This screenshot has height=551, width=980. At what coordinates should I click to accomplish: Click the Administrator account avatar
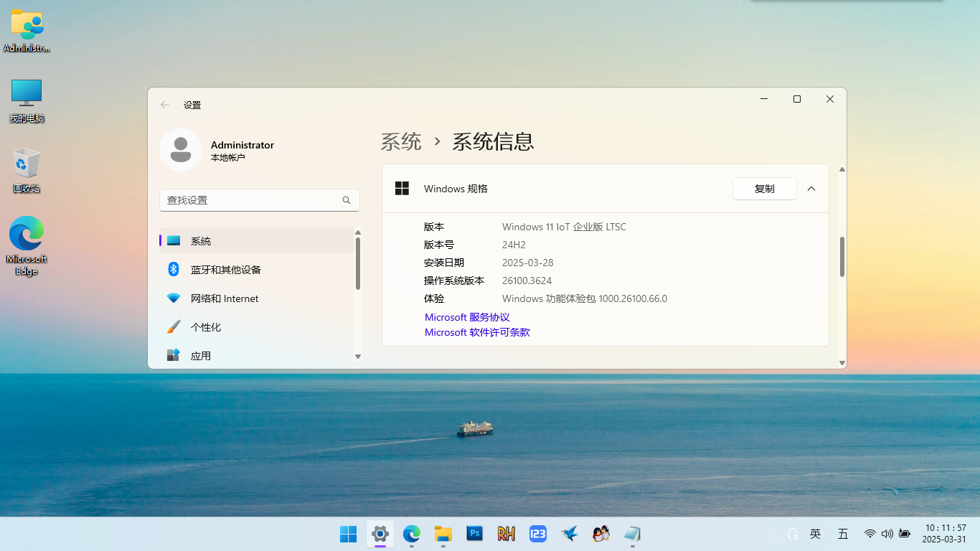click(x=181, y=150)
